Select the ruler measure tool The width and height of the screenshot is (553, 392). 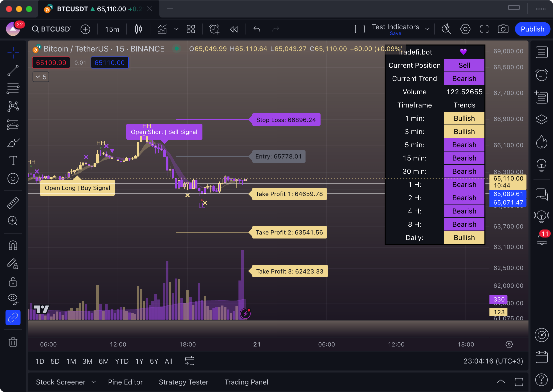13,203
